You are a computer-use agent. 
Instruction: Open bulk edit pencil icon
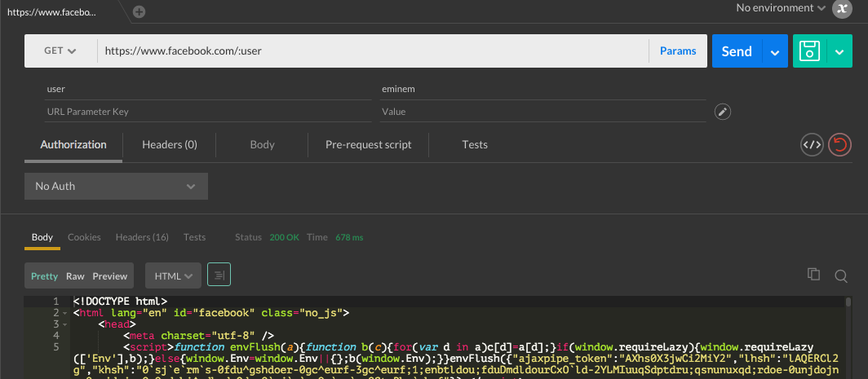click(x=723, y=112)
